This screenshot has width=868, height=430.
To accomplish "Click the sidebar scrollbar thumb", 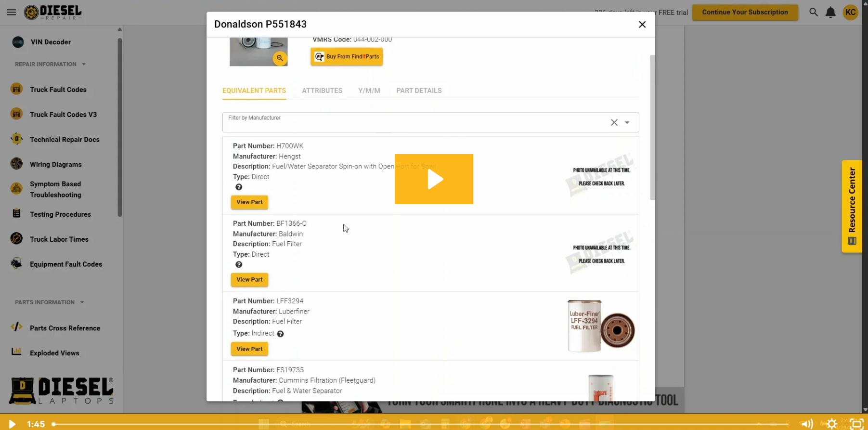I will tap(120, 128).
